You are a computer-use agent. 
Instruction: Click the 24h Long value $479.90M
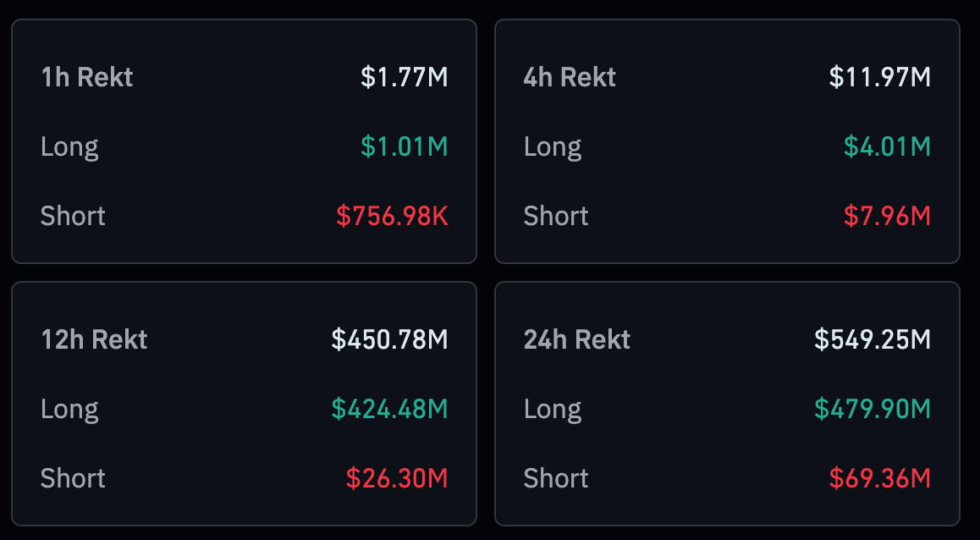[873, 410]
